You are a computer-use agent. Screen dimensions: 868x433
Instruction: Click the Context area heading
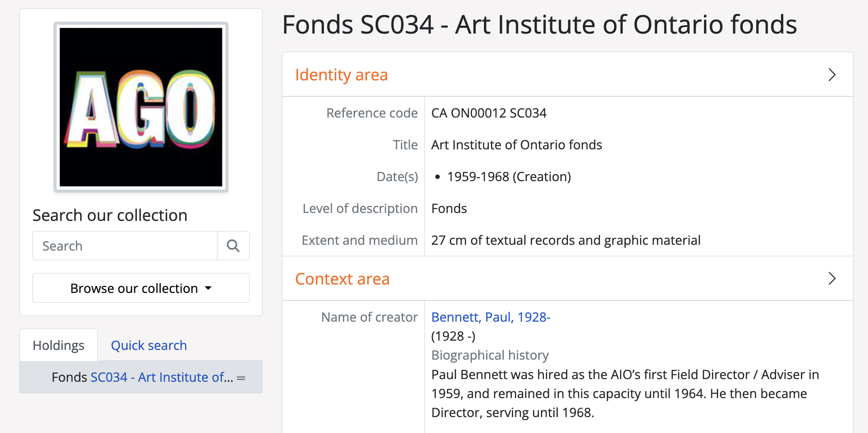pyautogui.click(x=342, y=279)
